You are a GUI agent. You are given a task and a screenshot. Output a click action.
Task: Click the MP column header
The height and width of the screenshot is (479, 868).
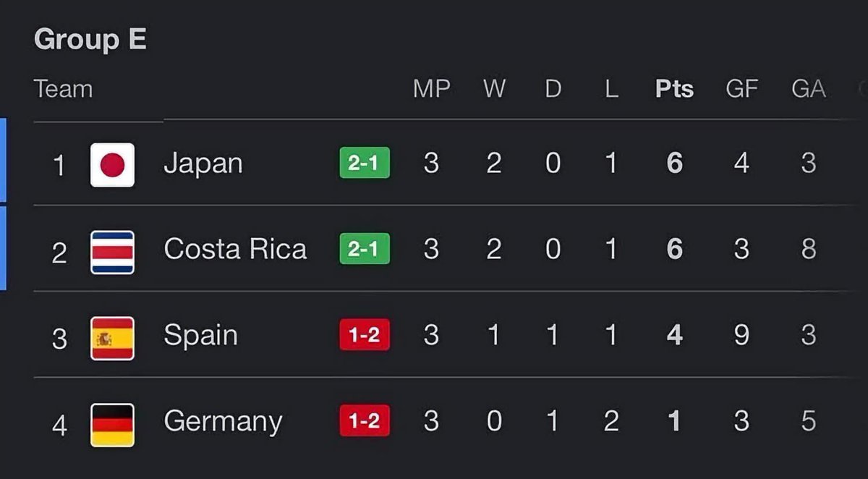(431, 89)
